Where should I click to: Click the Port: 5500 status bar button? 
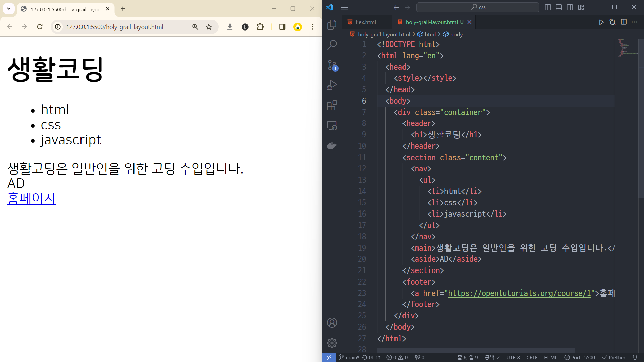click(580, 357)
